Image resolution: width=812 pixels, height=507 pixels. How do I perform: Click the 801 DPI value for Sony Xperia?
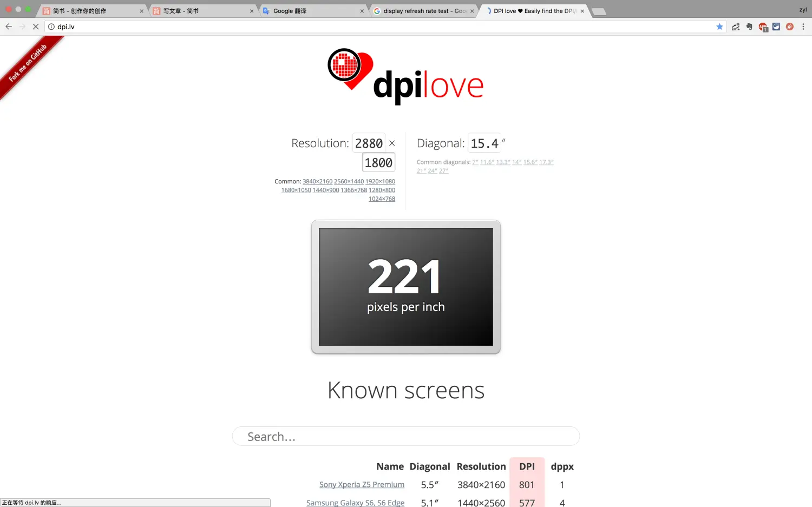tap(527, 485)
